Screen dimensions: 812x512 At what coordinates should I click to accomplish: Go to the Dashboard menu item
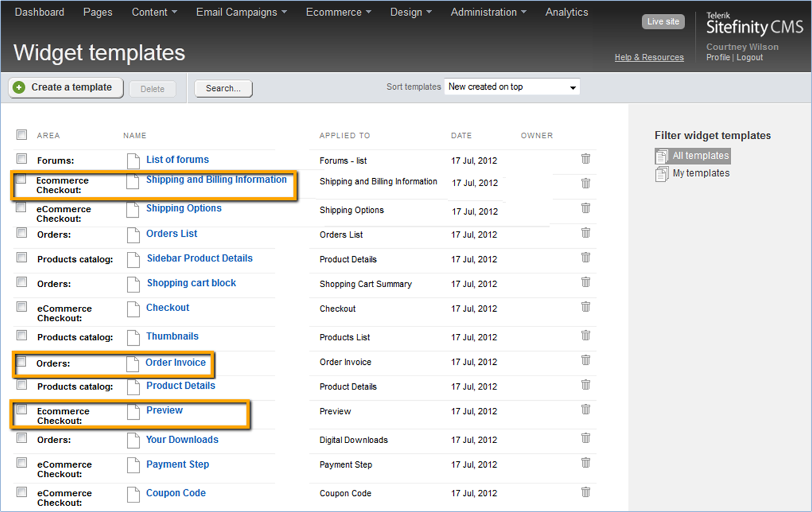[x=39, y=12]
